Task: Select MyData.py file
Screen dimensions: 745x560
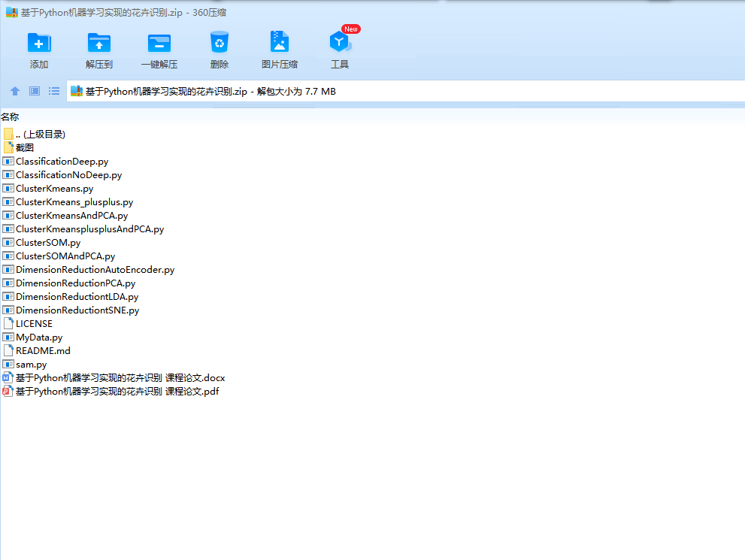Action: pos(33,338)
